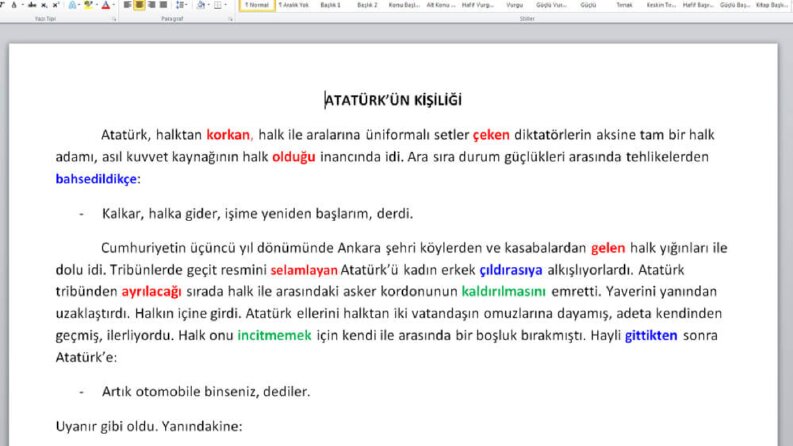Apply the Kitap Başlığı style

(772, 5)
